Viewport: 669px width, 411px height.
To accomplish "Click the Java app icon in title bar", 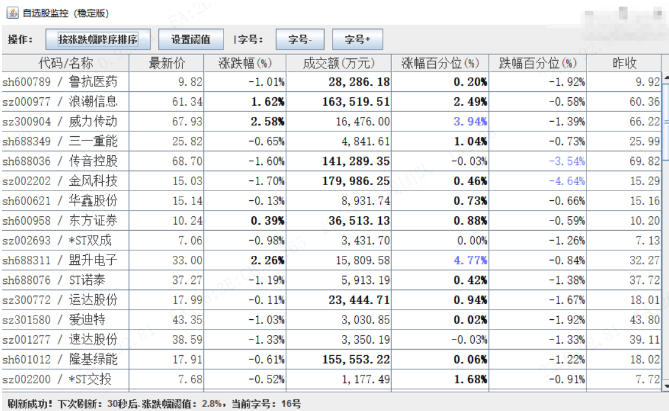I will click(x=12, y=13).
